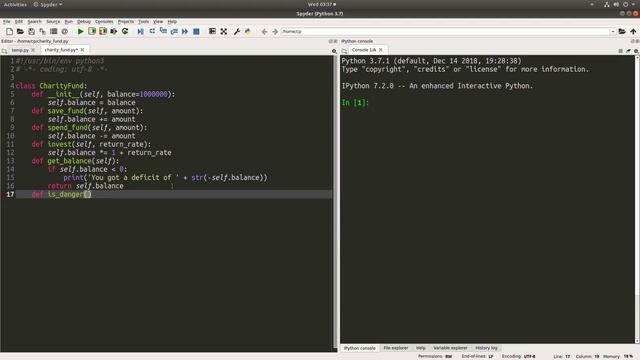Close the charity_fund.py tab
This screenshot has width=640, height=360.
pyautogui.click(x=82, y=50)
